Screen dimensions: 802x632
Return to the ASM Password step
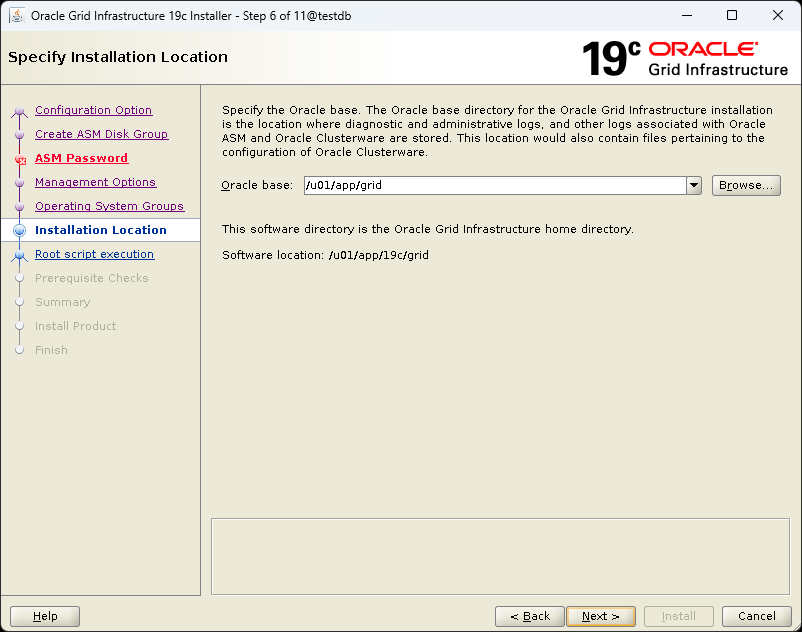click(81, 158)
